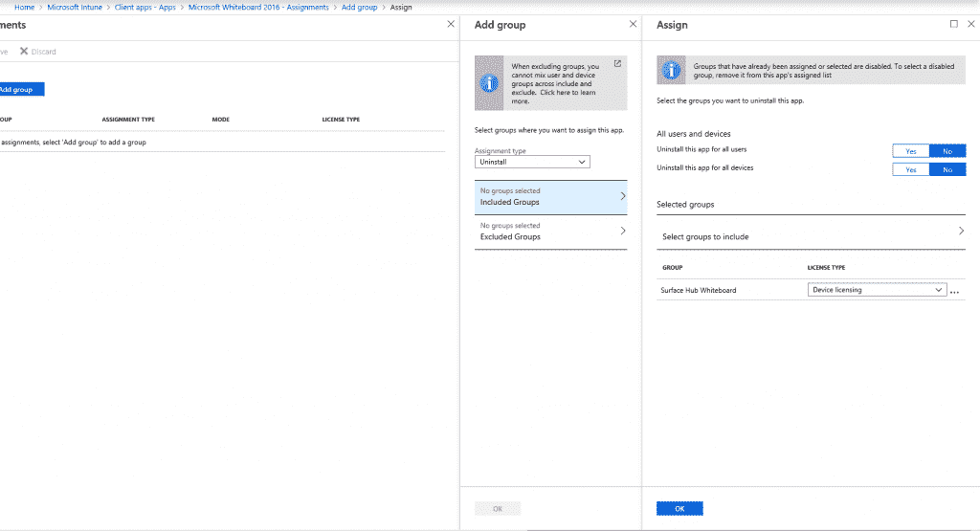The width and height of the screenshot is (980, 531).
Task: Click the License Type header in Assign pane
Action: pyautogui.click(x=826, y=267)
